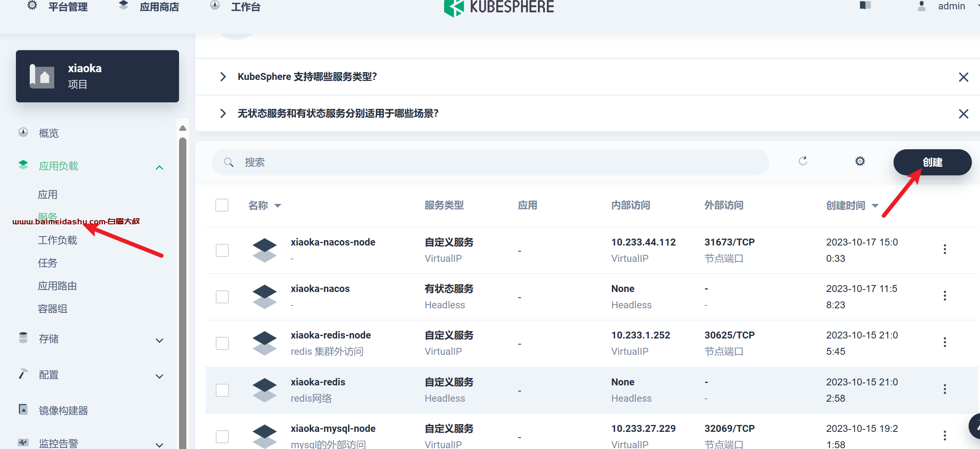Open more actions for xiaoka-nacos-node
Image resolution: width=980 pixels, height=449 pixels.
coord(945,249)
